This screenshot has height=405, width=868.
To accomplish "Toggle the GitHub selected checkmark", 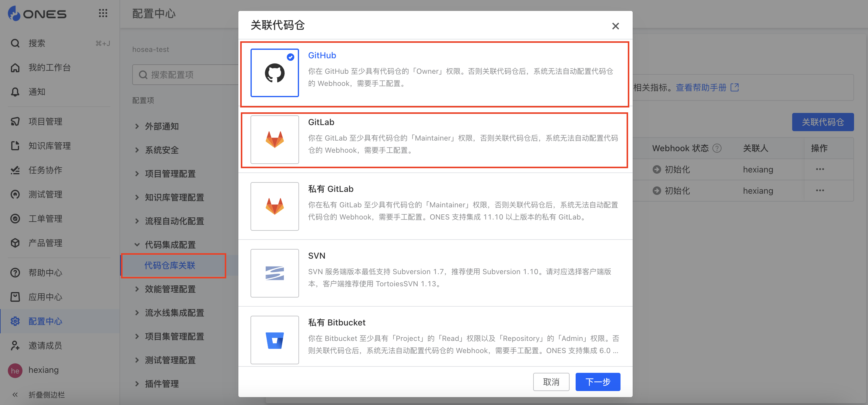I will [x=291, y=57].
